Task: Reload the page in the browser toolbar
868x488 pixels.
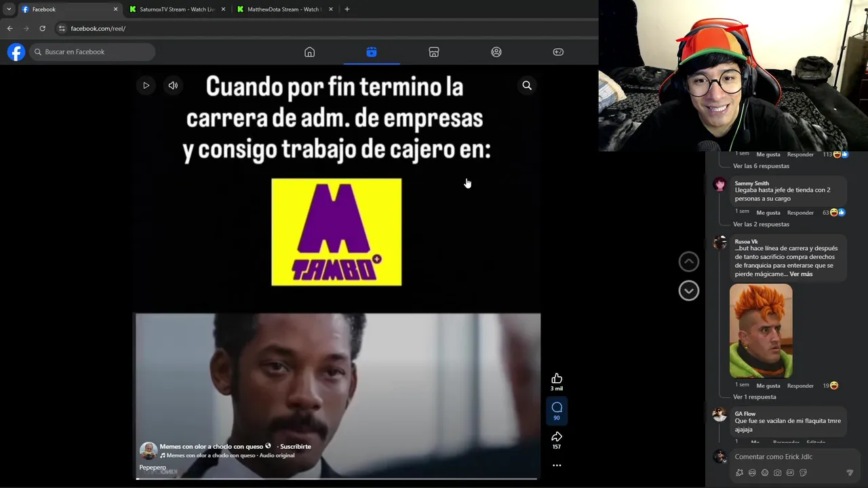Action: 42,28
